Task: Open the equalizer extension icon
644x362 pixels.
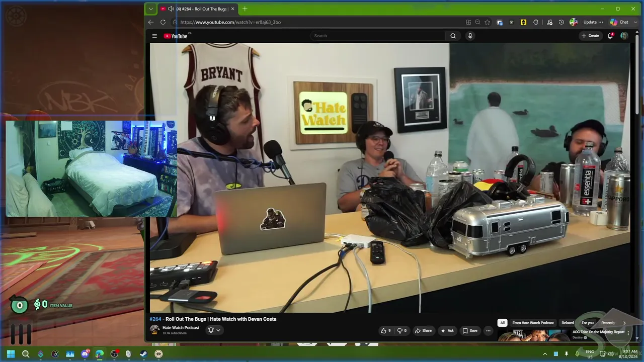Action: point(512,22)
